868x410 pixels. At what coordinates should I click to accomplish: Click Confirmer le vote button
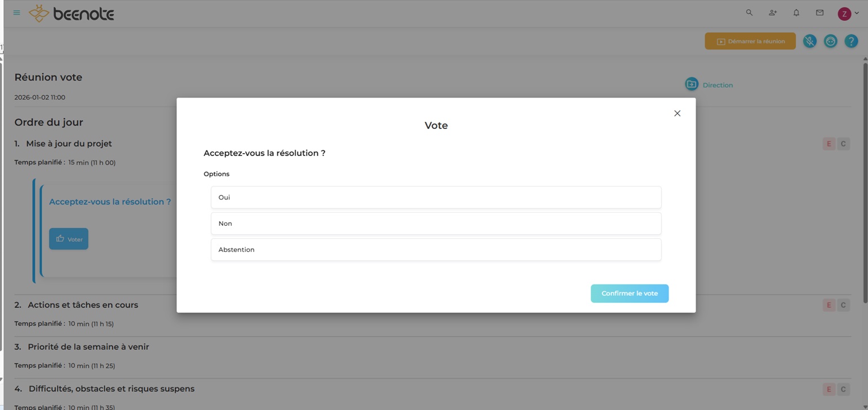click(629, 293)
